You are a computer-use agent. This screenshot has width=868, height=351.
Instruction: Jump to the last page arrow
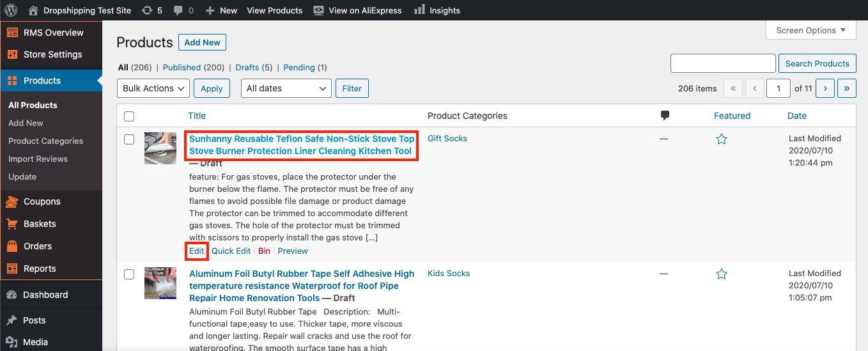pyautogui.click(x=847, y=88)
